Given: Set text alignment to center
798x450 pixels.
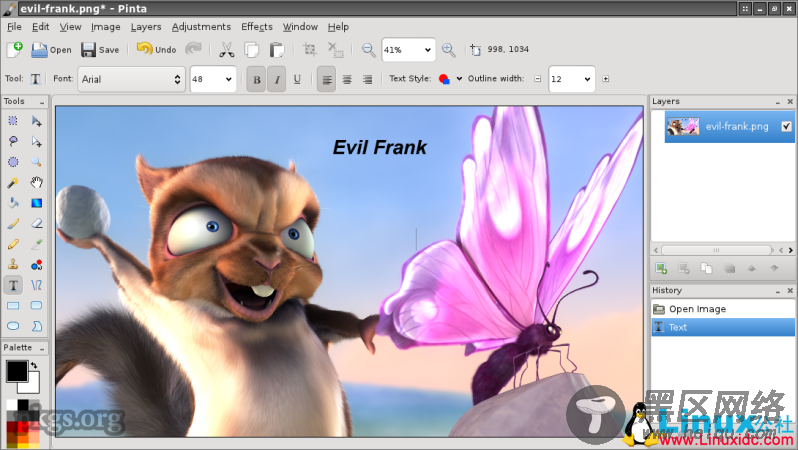Looking at the screenshot, I should (347, 79).
